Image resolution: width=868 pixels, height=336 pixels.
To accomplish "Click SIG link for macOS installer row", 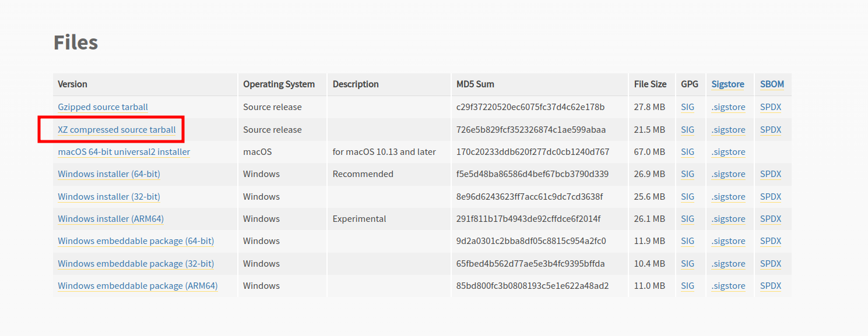I will coord(687,152).
